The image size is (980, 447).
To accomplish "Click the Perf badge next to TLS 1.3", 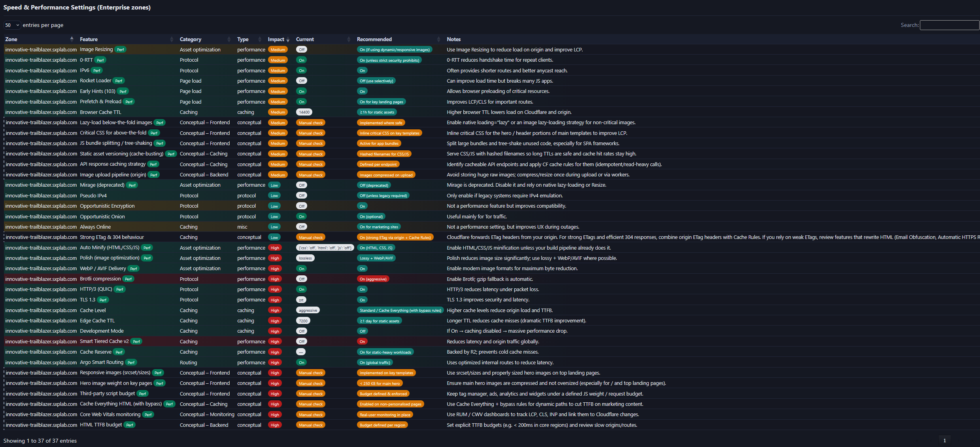I will (x=103, y=300).
